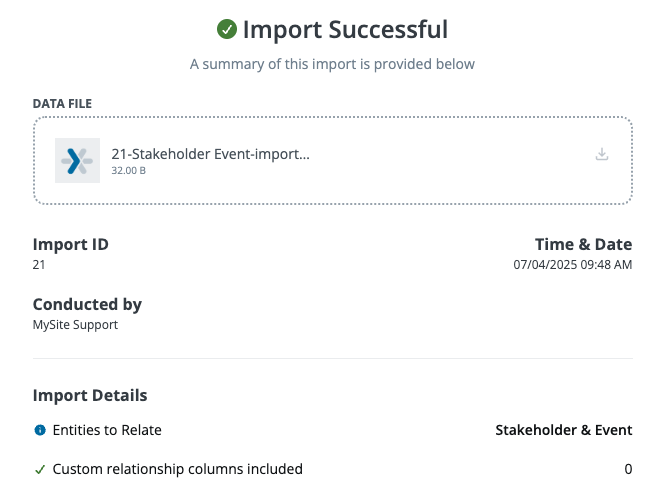The height and width of the screenshot is (498, 654).
Task: Click the Time & Date label
Action: pos(583,244)
